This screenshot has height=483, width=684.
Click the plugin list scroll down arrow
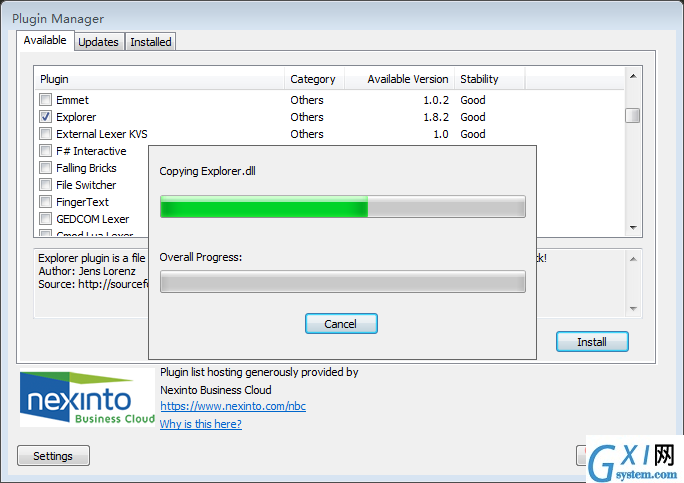pos(633,228)
